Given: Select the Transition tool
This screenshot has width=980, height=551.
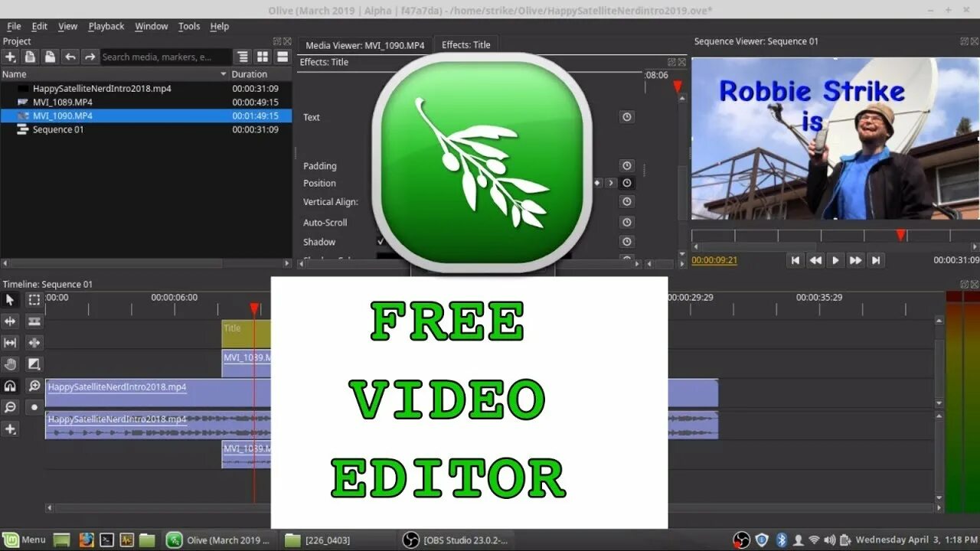Looking at the screenshot, I should pyautogui.click(x=34, y=364).
